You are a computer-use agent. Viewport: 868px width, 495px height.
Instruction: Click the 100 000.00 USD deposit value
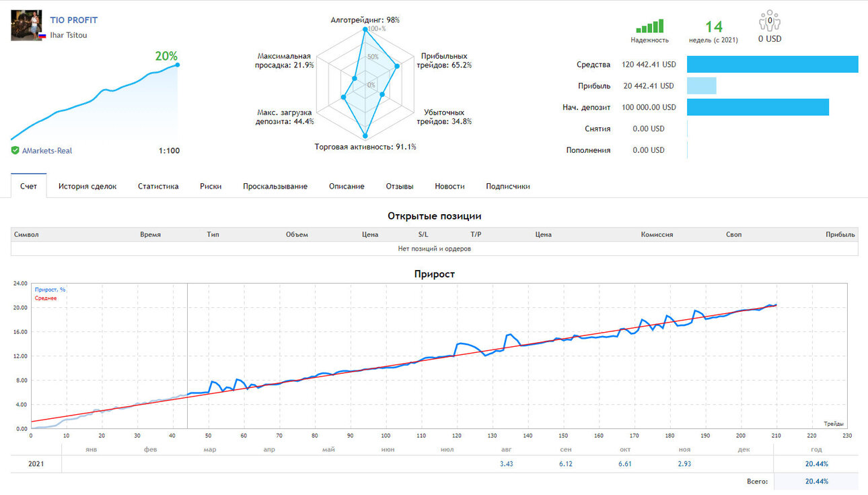tap(648, 107)
